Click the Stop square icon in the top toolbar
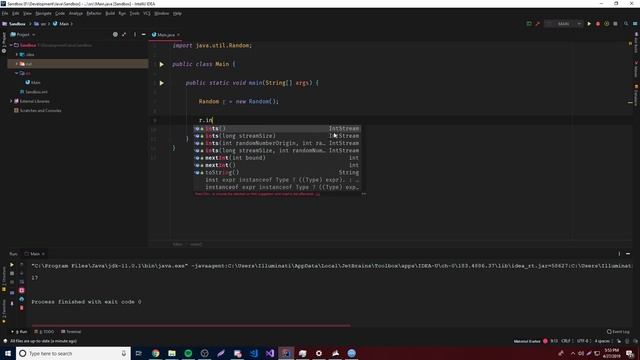The height and width of the screenshot is (360, 640). 616,24
